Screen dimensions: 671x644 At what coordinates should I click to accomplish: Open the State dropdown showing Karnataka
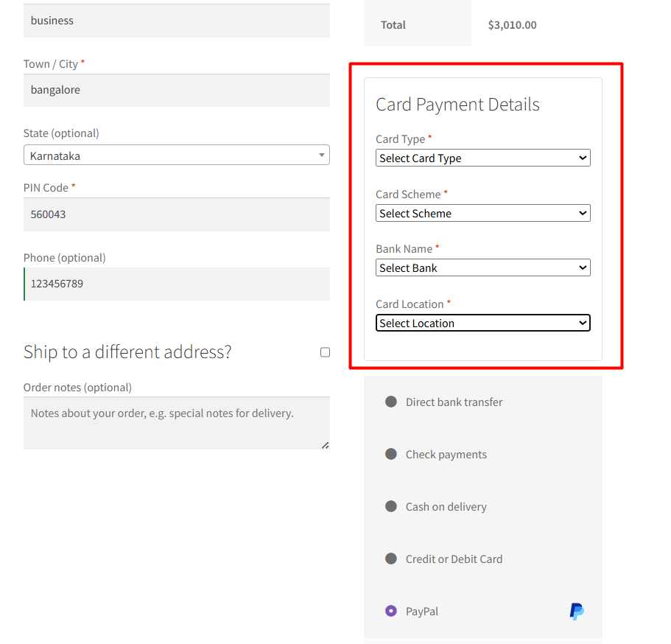[x=176, y=155]
